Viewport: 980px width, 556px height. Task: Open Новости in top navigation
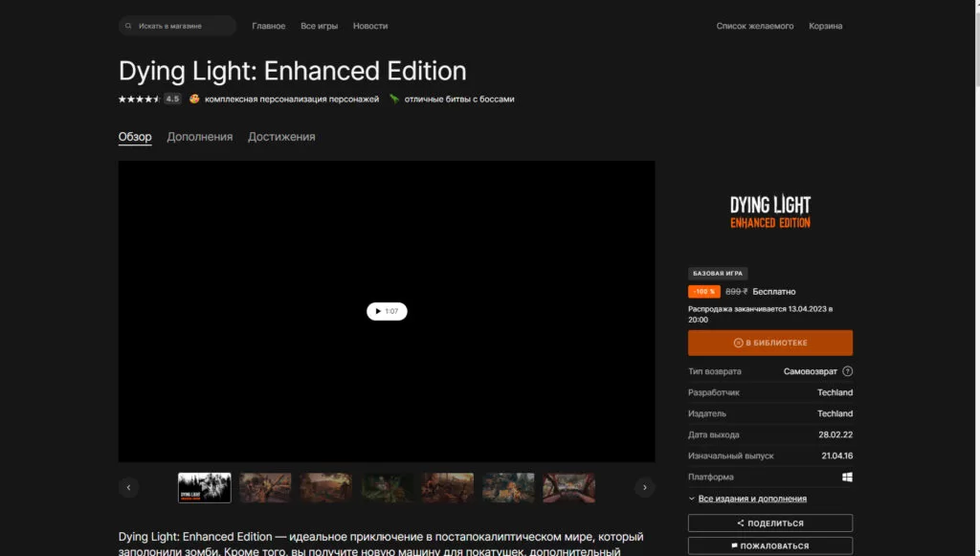(370, 26)
